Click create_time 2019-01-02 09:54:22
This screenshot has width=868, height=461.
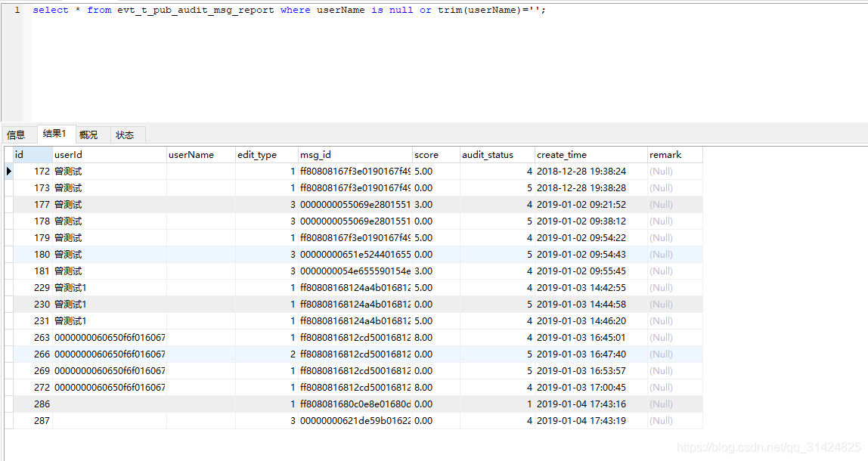point(591,238)
